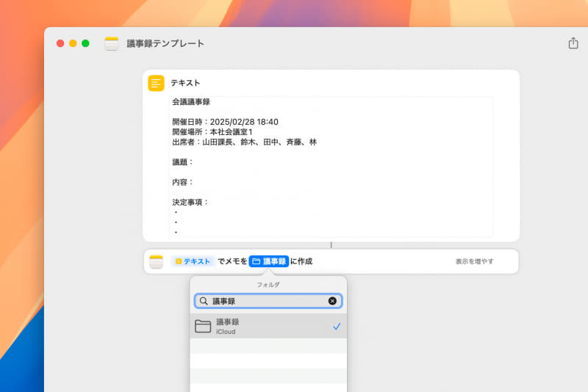Click the yellow Text action icon
Screen dimensions: 588x392
click(x=156, y=83)
